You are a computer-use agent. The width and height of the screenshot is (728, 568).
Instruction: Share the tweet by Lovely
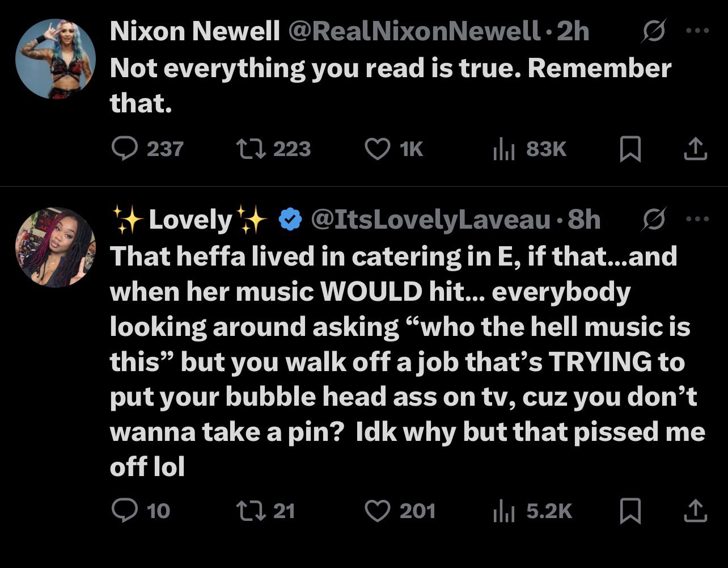coord(696,511)
